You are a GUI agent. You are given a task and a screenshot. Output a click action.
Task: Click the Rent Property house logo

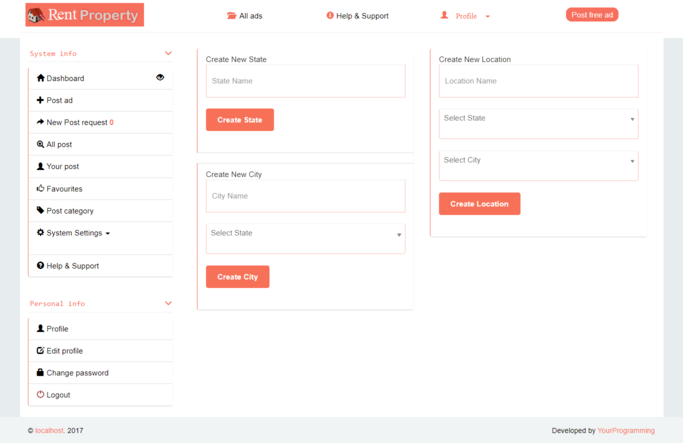tap(37, 15)
